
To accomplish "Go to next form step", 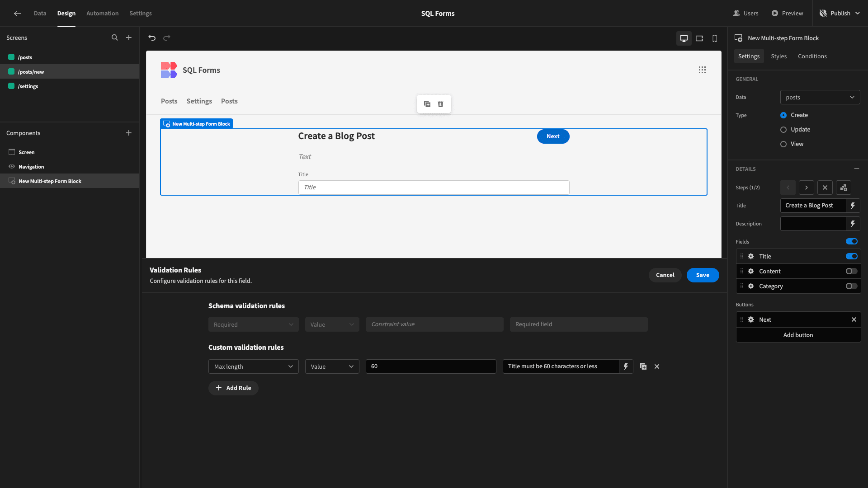I will click(807, 188).
